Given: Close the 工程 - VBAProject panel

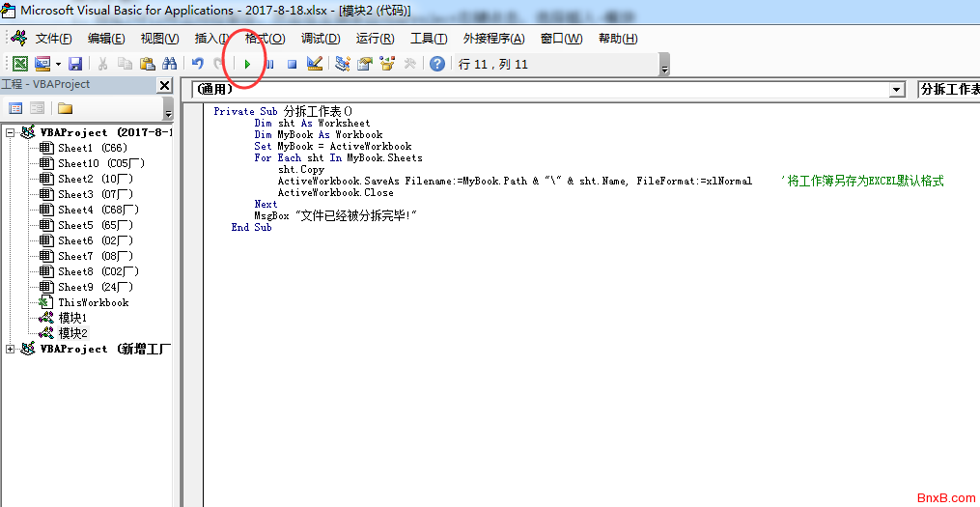Looking at the screenshot, I should (164, 86).
